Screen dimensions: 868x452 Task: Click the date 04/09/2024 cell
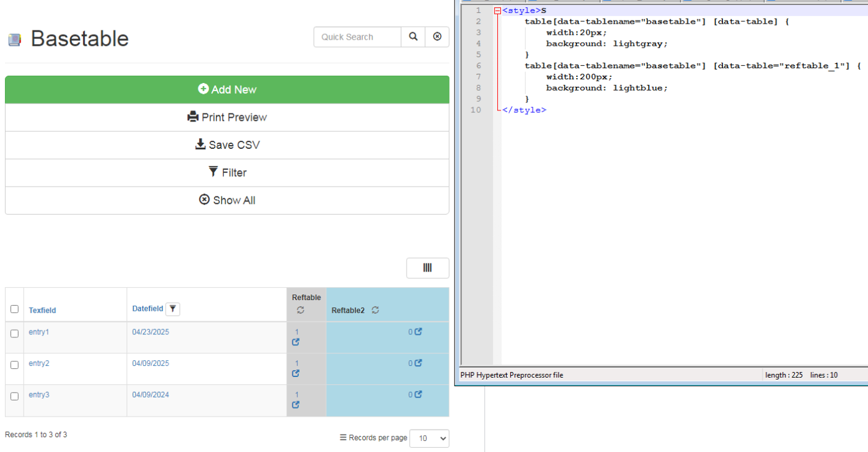coord(150,395)
